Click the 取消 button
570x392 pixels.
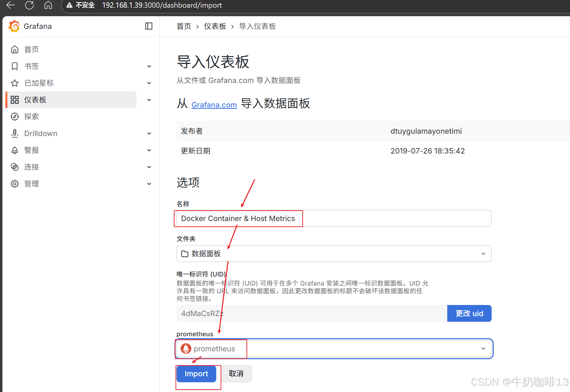236,374
